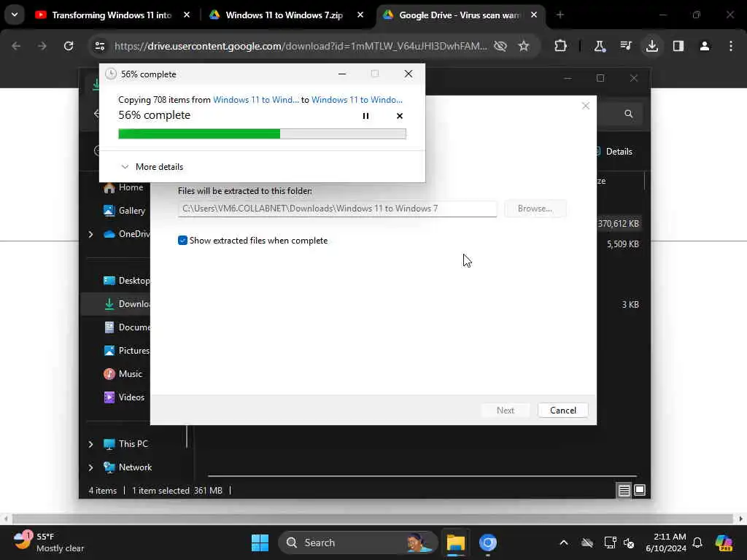747x560 pixels.
Task: Select the 370,612 KB file size cell
Action: tap(619, 223)
